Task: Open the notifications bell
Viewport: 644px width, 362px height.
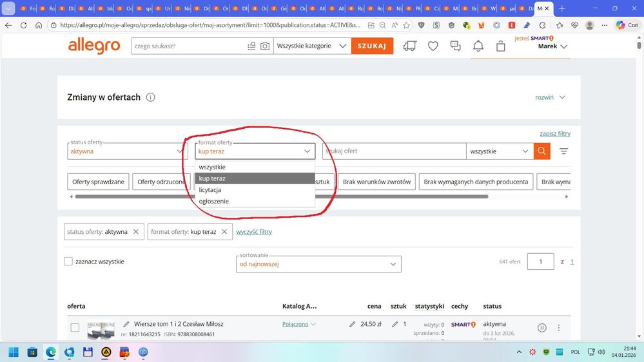Action: coord(478,46)
